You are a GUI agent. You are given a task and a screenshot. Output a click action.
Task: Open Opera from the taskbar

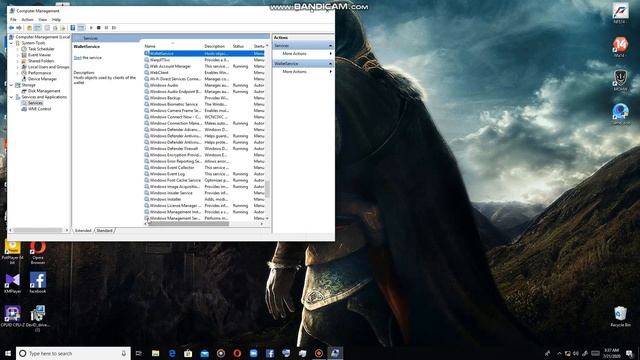click(237, 353)
